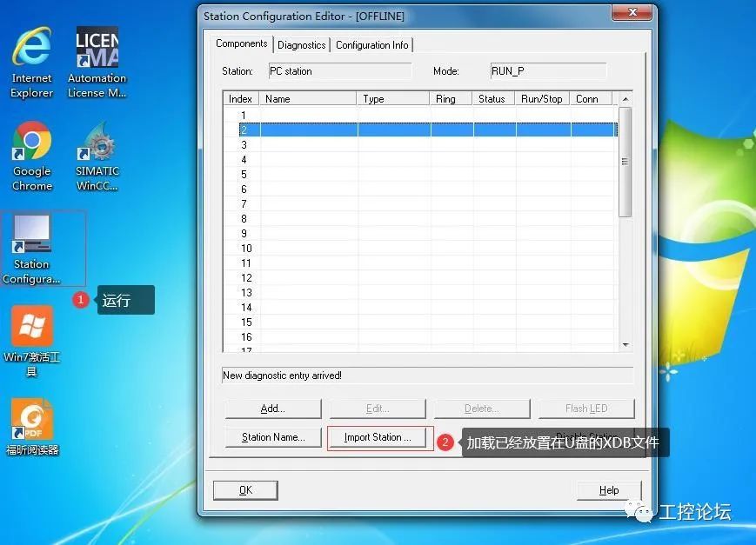Select index row 3 in the component list
756x545 pixels.
pyautogui.click(x=420, y=144)
